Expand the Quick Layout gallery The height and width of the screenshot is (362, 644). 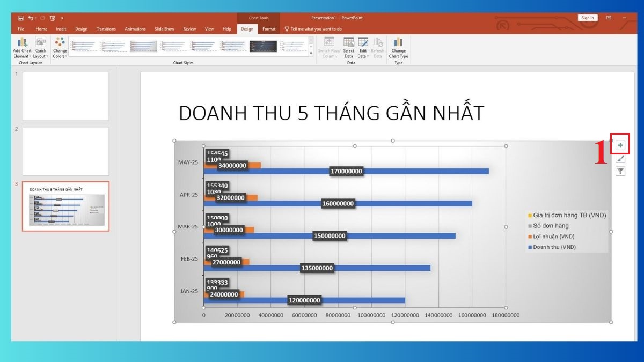[x=41, y=47]
